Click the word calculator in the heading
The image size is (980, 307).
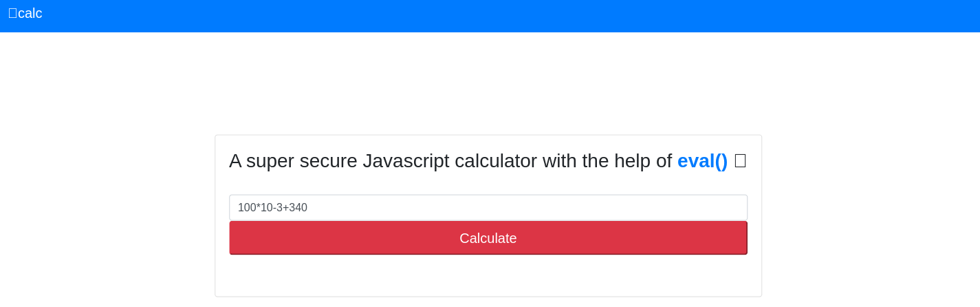click(x=496, y=161)
